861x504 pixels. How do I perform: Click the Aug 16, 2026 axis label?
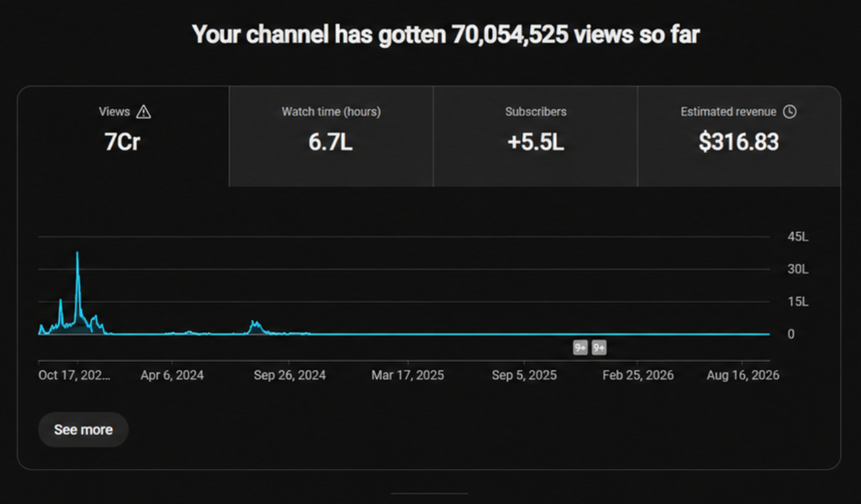tap(743, 376)
